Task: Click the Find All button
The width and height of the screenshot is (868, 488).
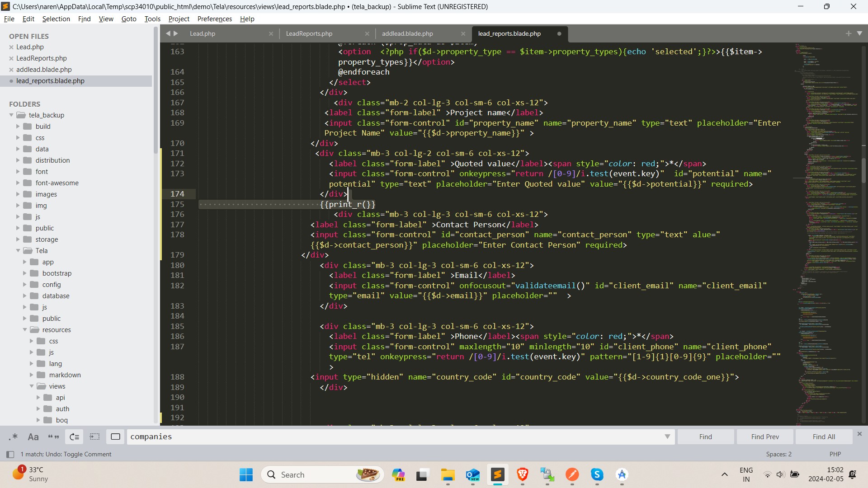Action: click(x=824, y=436)
